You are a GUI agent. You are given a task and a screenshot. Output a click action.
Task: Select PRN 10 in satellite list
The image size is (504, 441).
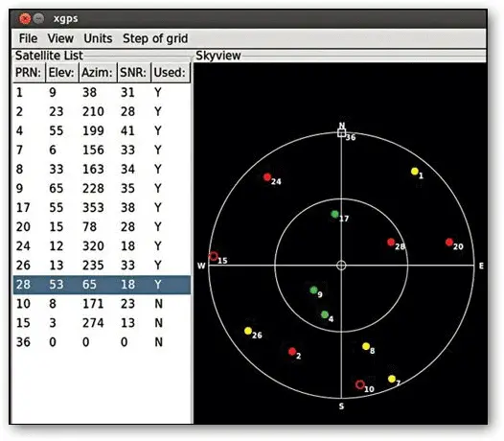102,304
